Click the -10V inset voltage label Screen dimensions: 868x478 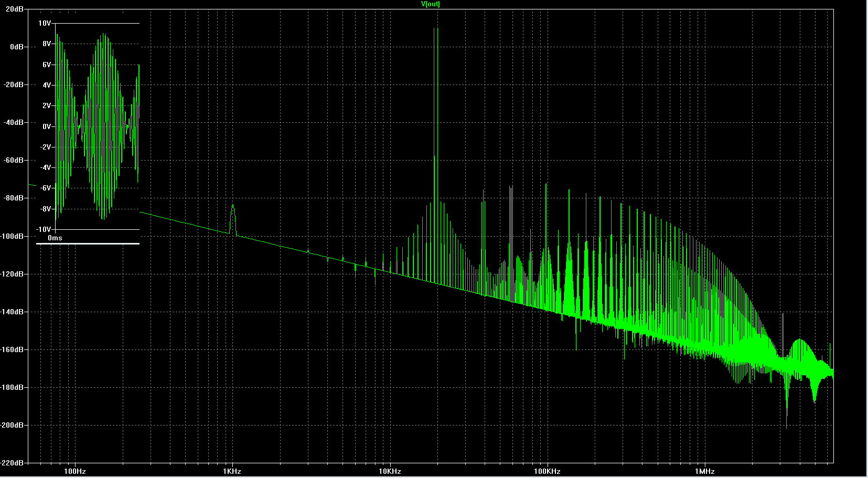44,229
